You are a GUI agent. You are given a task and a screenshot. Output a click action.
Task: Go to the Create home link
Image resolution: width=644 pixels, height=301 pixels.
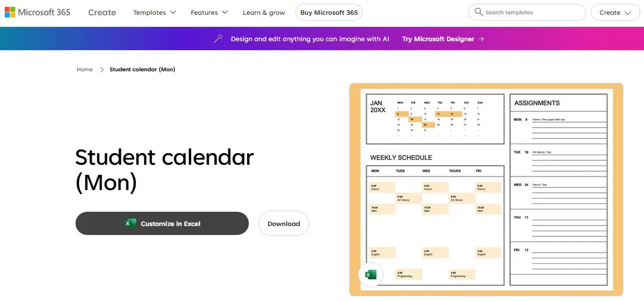tap(102, 12)
